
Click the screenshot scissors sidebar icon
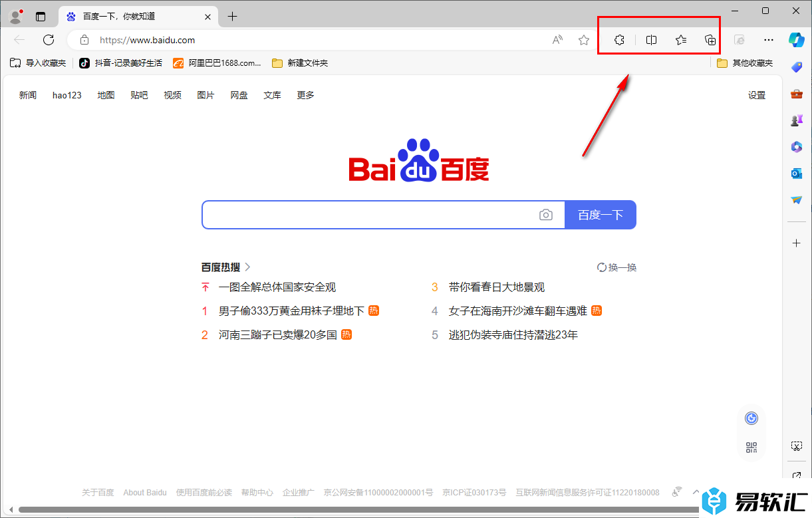coord(796,446)
